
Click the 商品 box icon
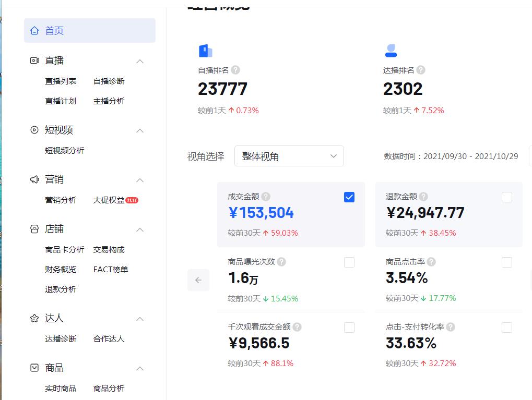(x=33, y=368)
